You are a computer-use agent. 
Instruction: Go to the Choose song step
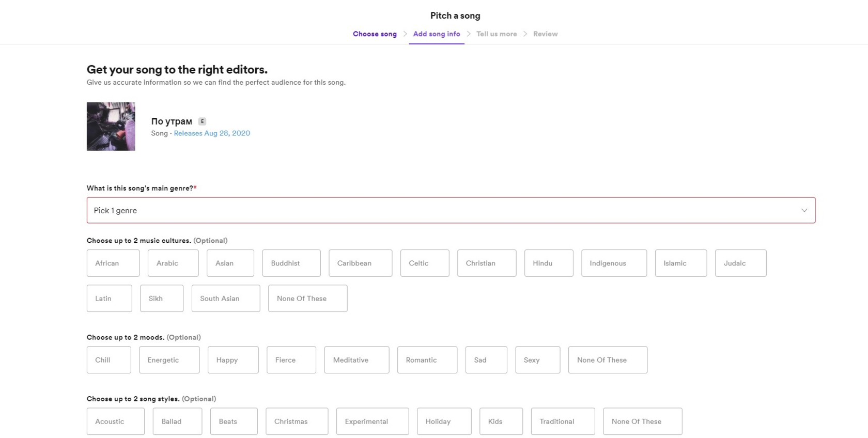[x=375, y=34]
